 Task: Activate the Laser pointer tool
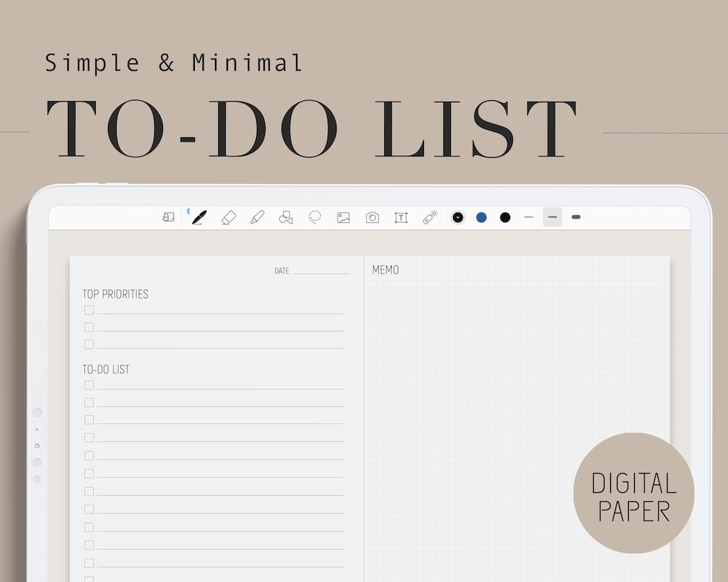coord(430,217)
